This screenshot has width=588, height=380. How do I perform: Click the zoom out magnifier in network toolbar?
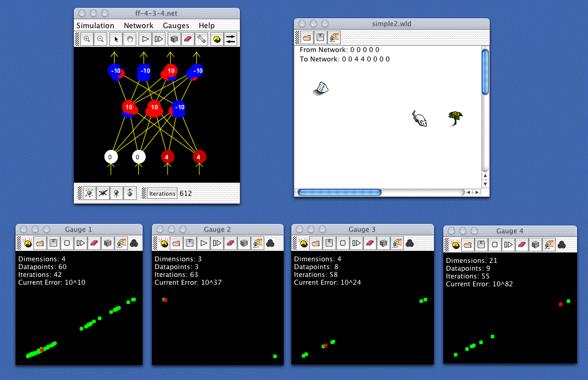pyautogui.click(x=100, y=39)
